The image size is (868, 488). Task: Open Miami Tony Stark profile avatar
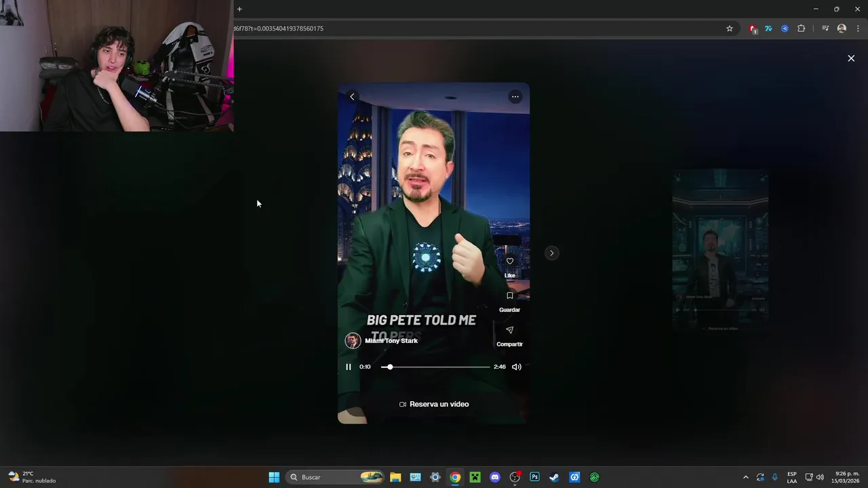(353, 341)
